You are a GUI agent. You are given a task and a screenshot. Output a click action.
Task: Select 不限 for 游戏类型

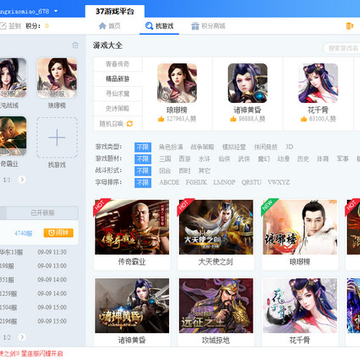(x=143, y=147)
